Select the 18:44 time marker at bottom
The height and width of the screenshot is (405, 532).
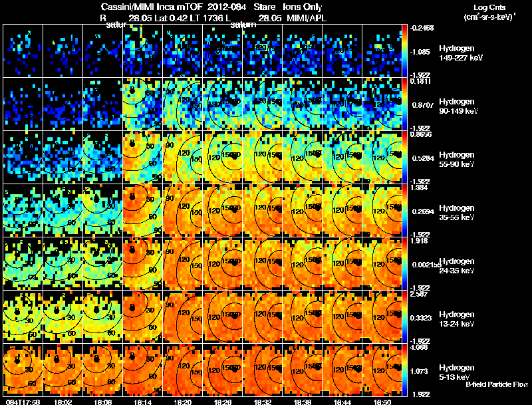coord(342,402)
